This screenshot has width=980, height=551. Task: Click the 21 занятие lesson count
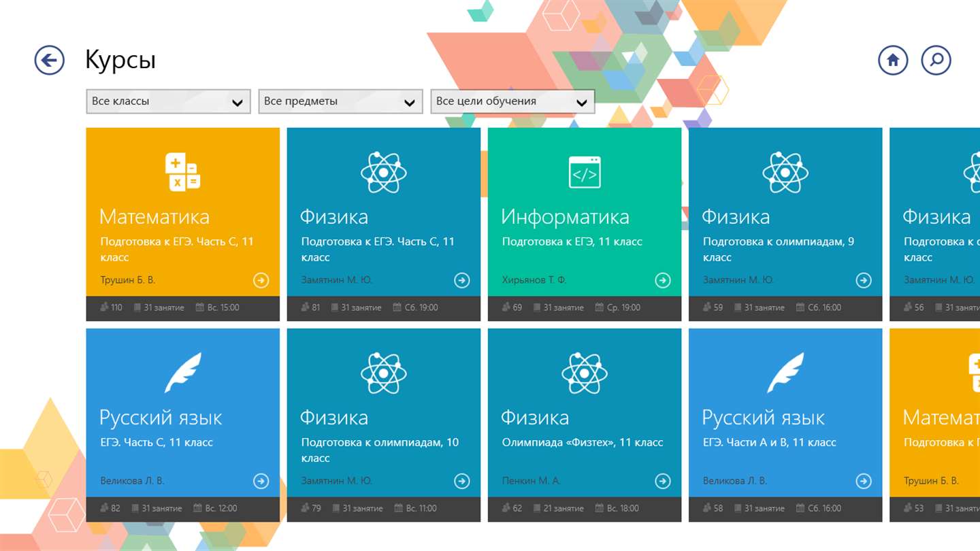563,508
